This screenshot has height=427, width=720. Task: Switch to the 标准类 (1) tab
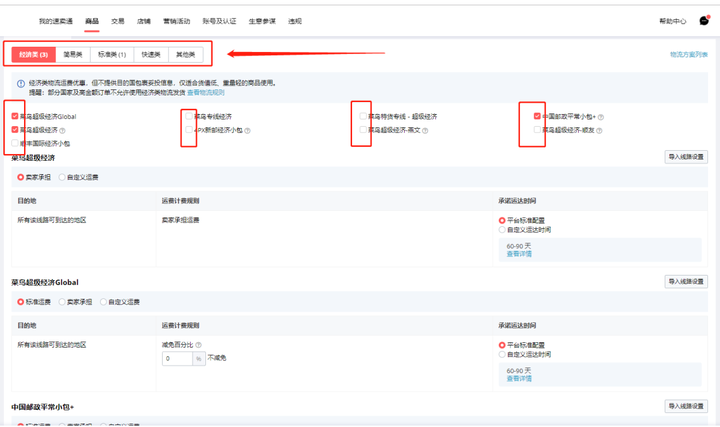pyautogui.click(x=112, y=54)
